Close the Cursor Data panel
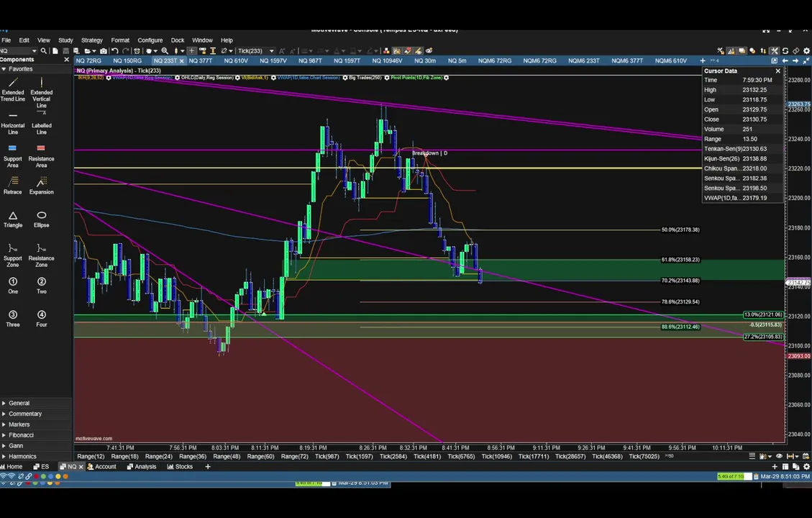 (x=777, y=71)
